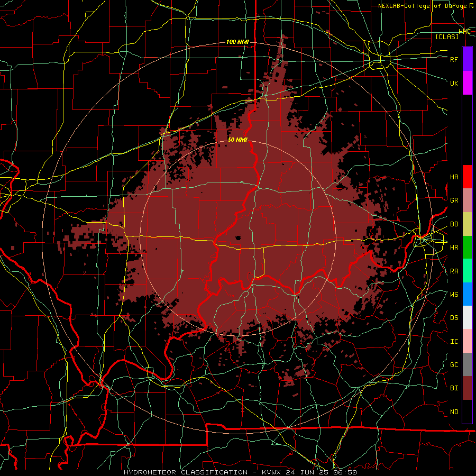Select the WS blue legend swatch
This screenshot has height=476, width=476.
467,294
